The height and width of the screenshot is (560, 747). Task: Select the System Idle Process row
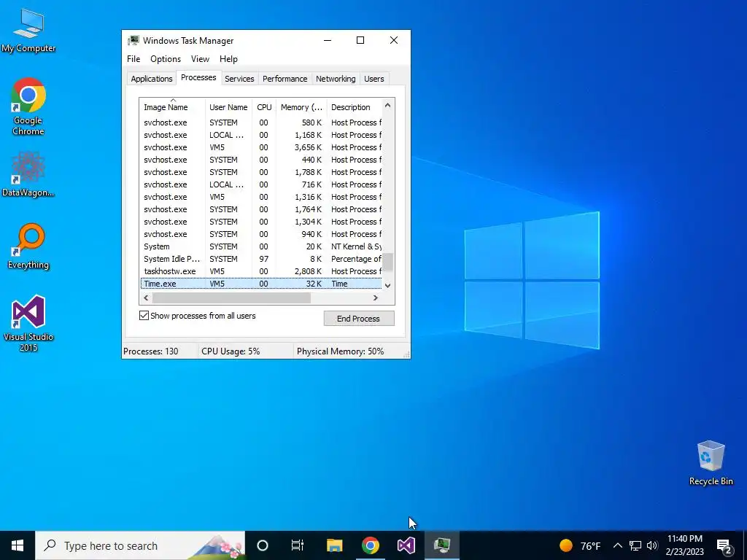(x=261, y=259)
